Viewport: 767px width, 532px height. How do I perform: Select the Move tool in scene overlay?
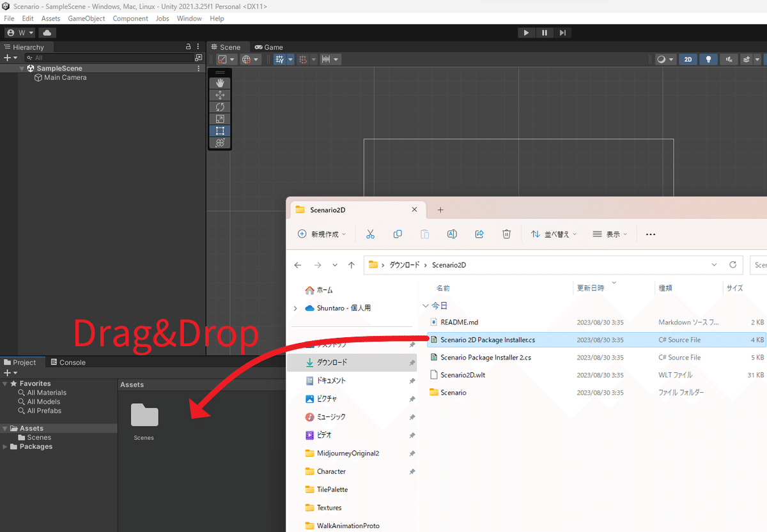[220, 95]
